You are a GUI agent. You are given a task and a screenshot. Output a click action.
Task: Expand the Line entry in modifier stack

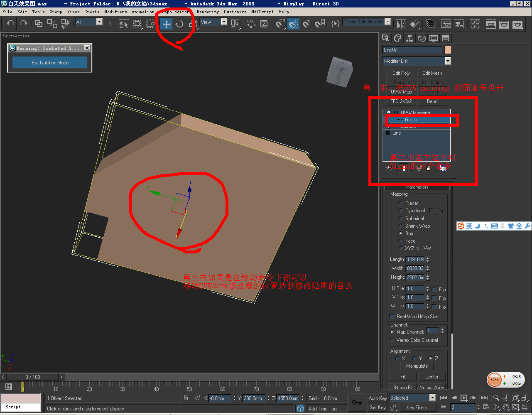[387, 133]
